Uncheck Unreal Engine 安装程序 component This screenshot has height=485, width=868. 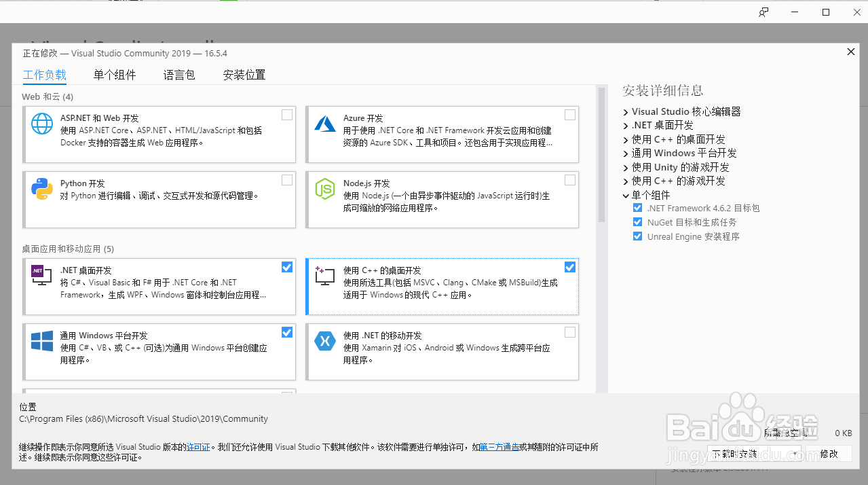637,236
